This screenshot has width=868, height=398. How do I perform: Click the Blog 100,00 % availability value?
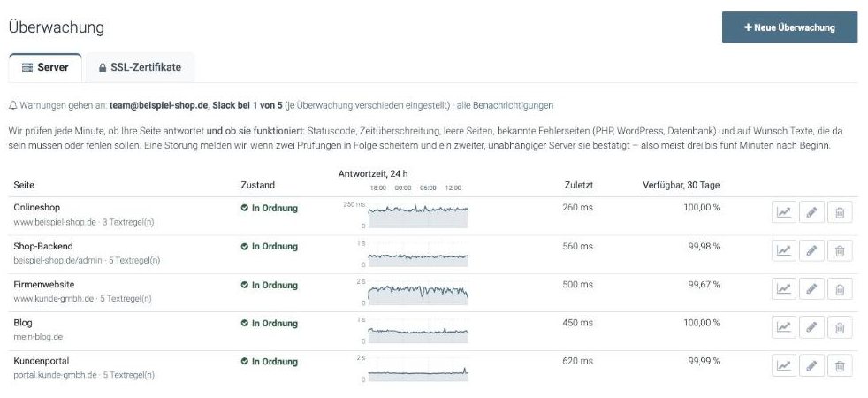(702, 323)
